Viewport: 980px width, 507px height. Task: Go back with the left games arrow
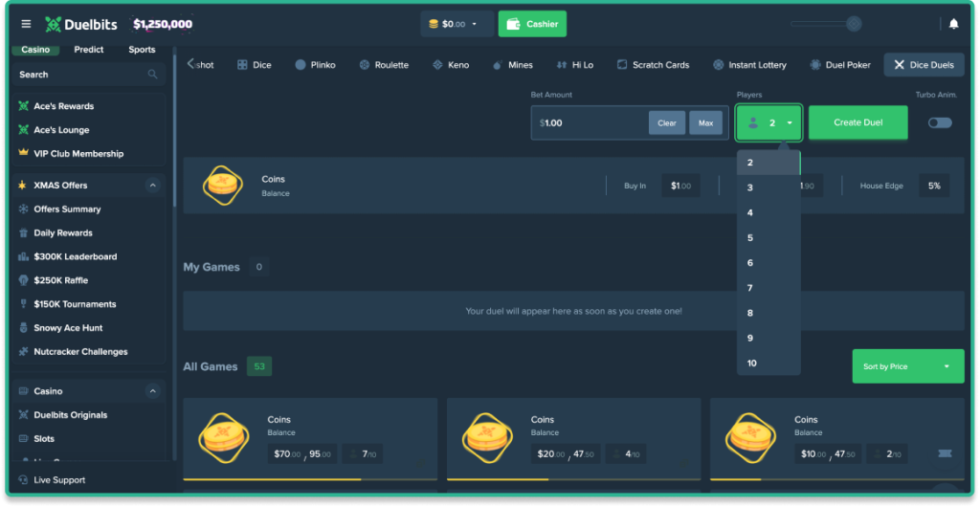point(190,64)
